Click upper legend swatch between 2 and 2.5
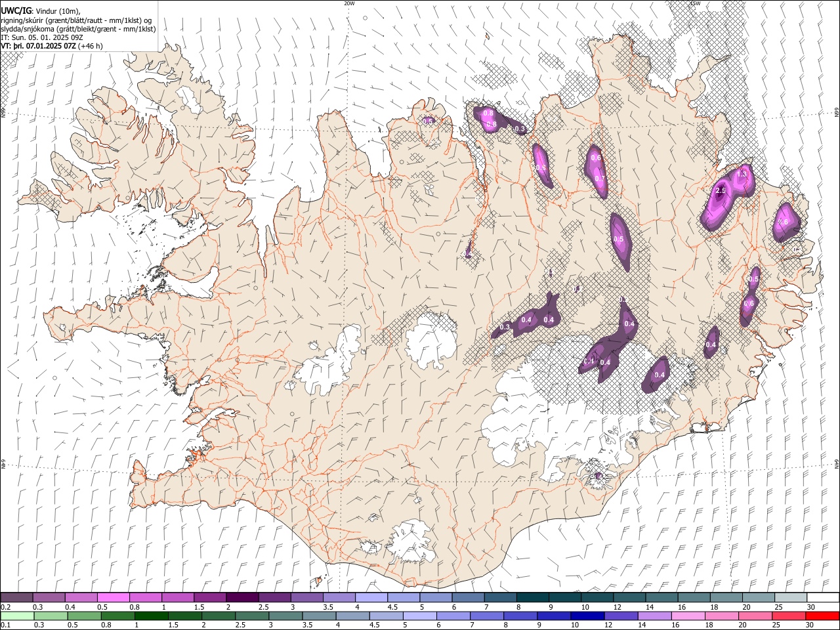This screenshot has height=630, width=840. pyautogui.click(x=242, y=597)
